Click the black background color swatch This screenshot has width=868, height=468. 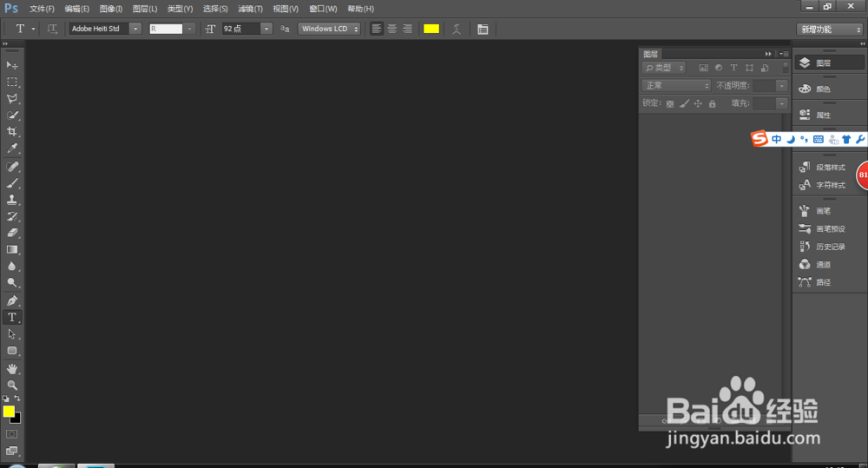click(x=16, y=419)
